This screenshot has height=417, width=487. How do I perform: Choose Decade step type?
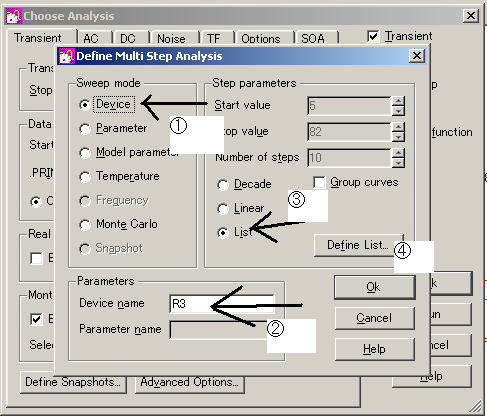[222, 185]
